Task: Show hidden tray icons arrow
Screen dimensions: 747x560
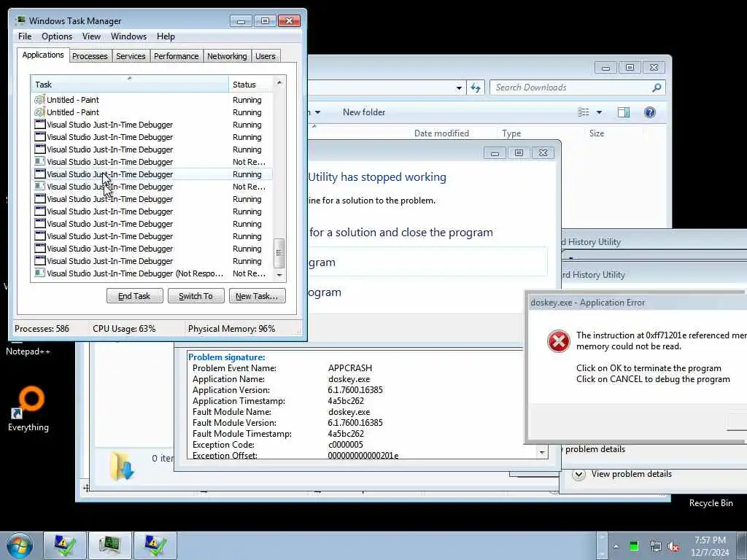Action: 616,545
